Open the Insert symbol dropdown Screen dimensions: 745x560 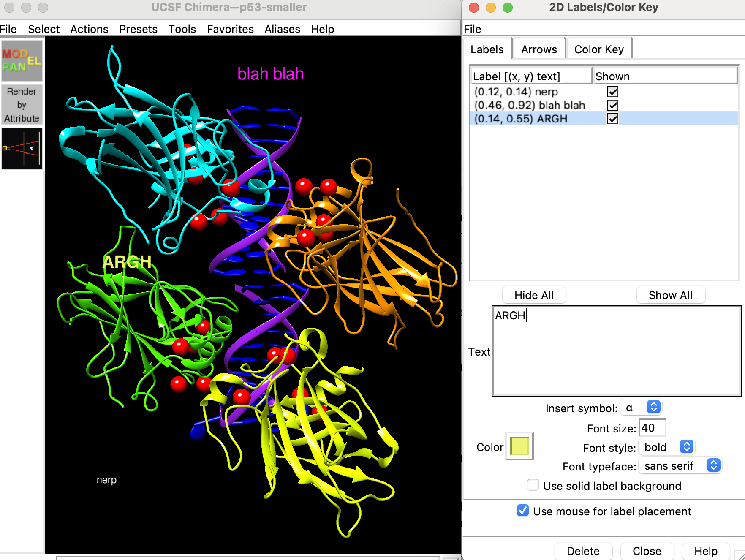pyautogui.click(x=653, y=407)
